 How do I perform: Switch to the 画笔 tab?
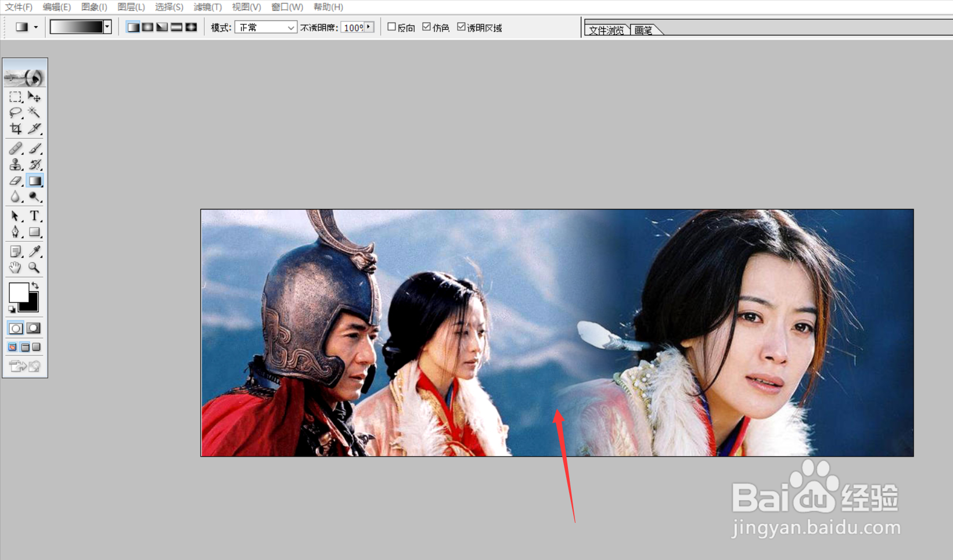tap(643, 30)
